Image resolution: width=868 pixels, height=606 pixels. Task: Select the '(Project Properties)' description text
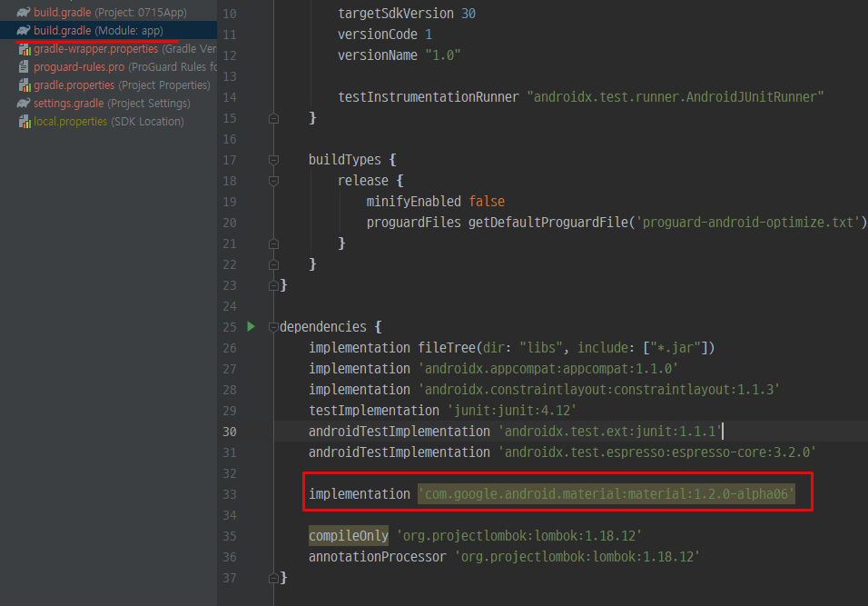click(x=164, y=85)
